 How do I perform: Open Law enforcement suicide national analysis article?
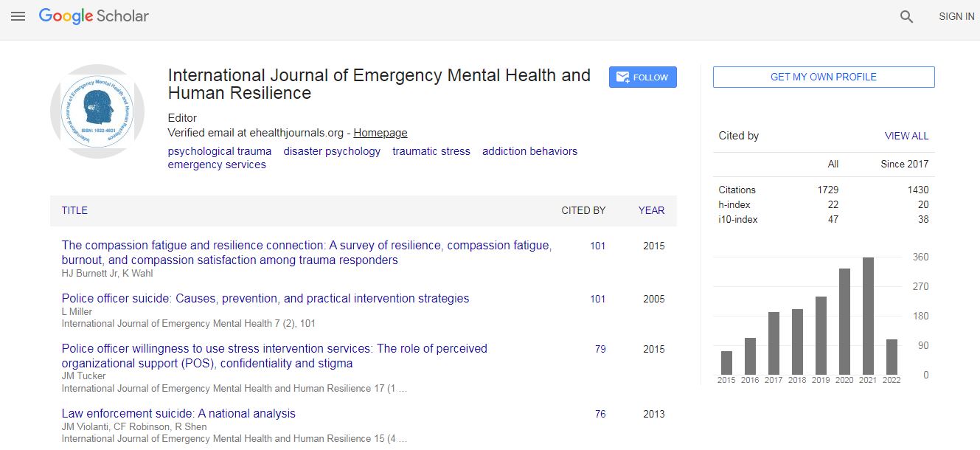(178, 414)
